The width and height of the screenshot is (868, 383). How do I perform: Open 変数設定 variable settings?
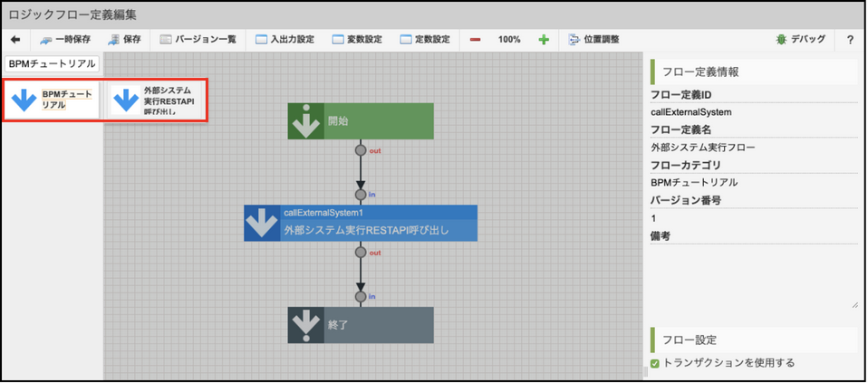357,40
